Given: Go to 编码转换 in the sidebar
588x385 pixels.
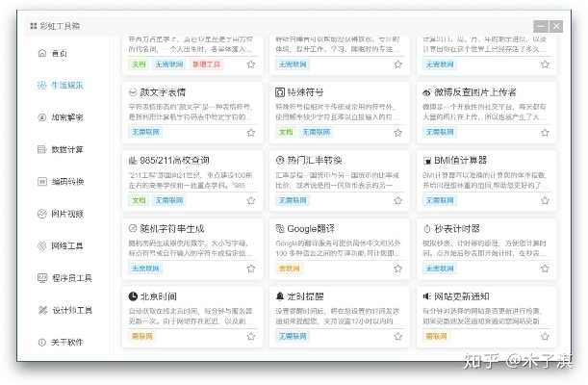Looking at the screenshot, I should 66,181.
